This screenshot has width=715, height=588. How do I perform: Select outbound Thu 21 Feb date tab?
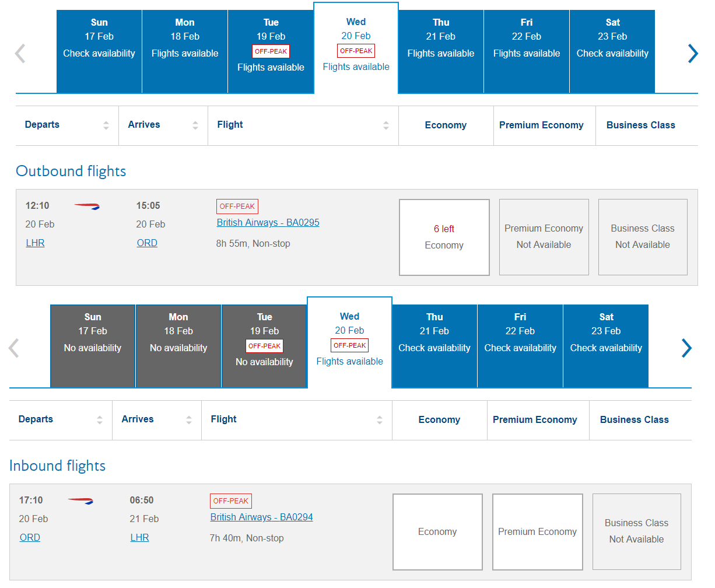coord(441,51)
